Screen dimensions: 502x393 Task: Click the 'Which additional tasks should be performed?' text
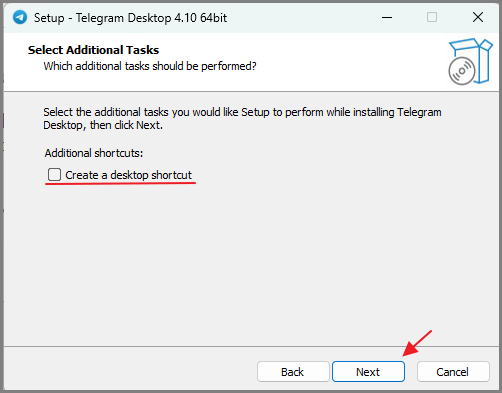point(150,66)
